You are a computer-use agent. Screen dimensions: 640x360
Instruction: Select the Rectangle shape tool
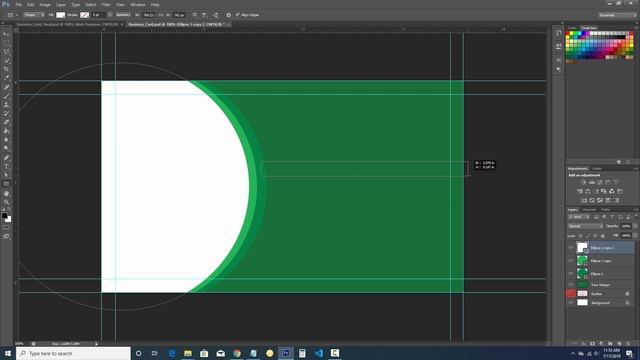(x=6, y=184)
